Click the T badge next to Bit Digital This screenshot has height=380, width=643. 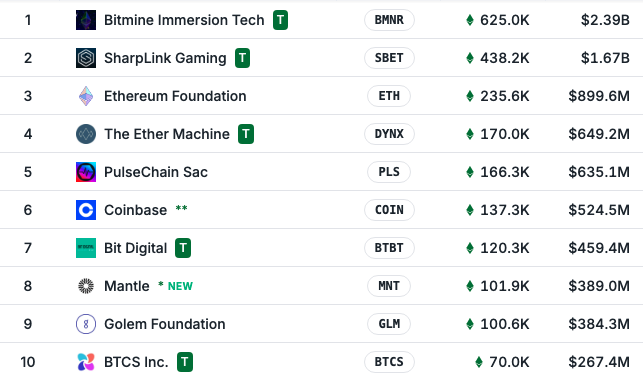click(x=183, y=248)
